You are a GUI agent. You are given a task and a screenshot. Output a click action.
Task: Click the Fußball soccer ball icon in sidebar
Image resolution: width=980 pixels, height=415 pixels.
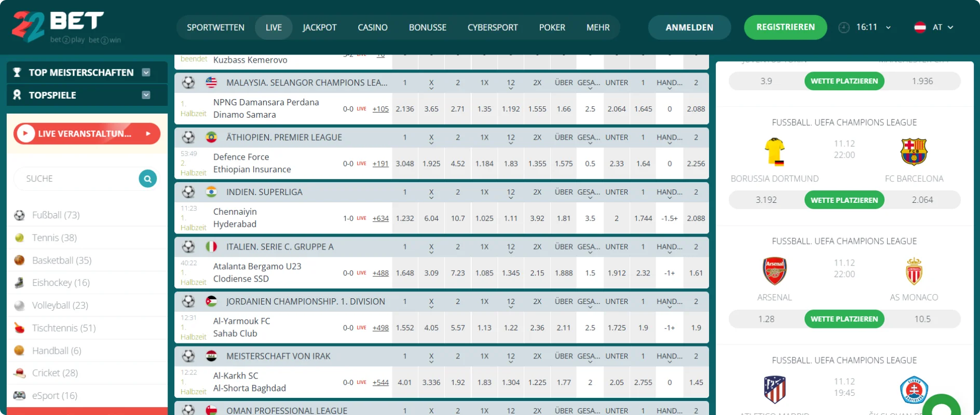[x=19, y=215]
